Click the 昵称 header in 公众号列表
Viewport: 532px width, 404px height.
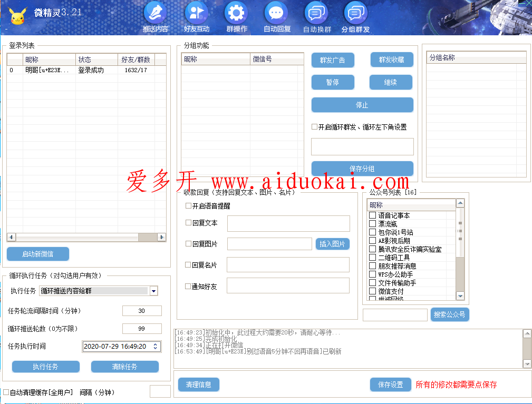tap(411, 205)
